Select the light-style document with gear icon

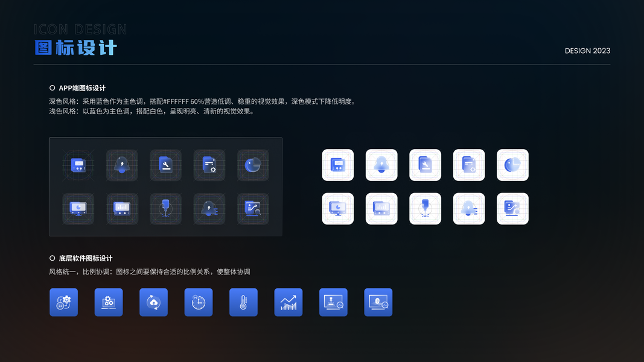(469, 165)
